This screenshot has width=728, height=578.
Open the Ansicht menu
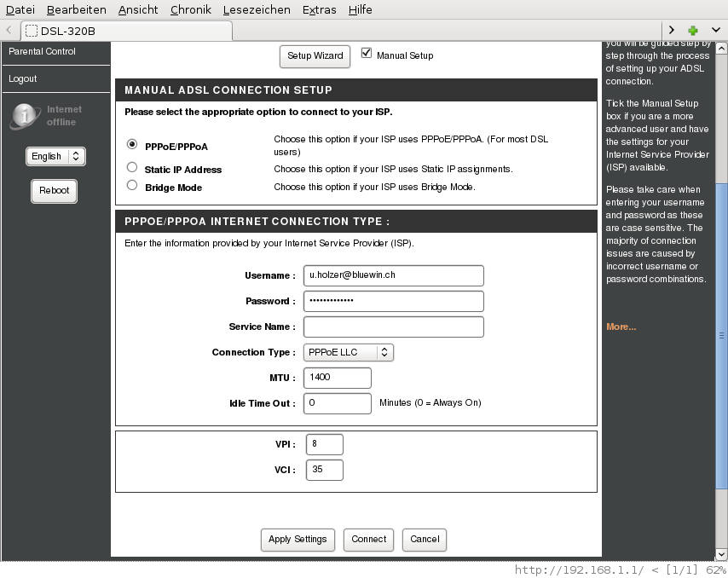click(x=138, y=9)
